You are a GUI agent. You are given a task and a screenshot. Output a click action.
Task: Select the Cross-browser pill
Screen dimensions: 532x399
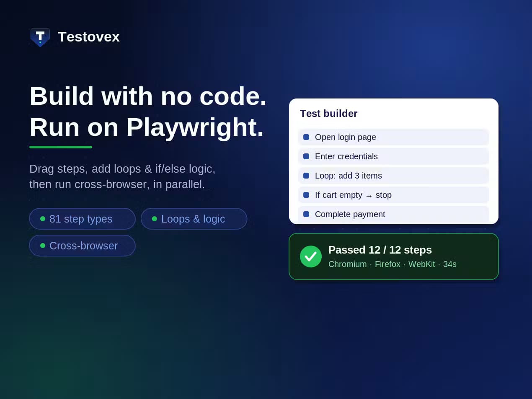point(82,246)
